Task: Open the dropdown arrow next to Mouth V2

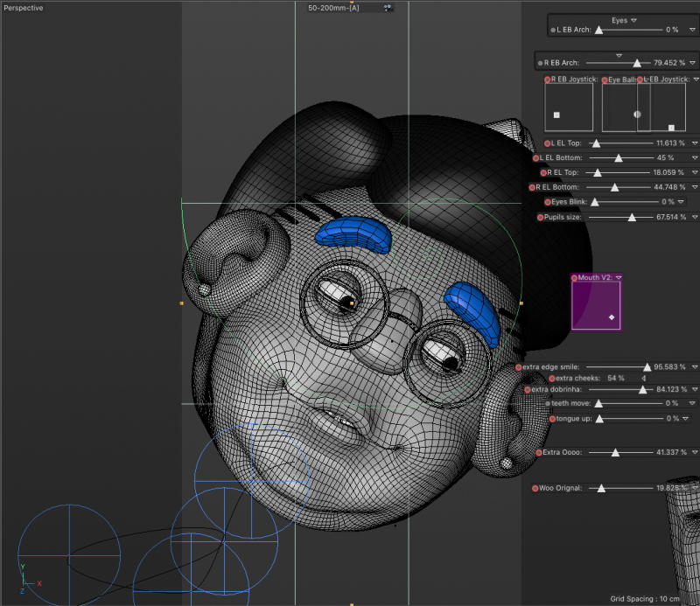Action: pyautogui.click(x=619, y=277)
